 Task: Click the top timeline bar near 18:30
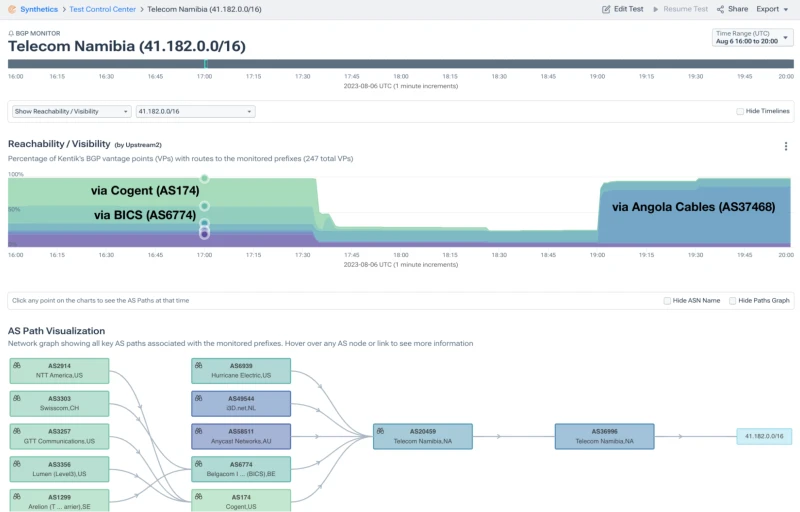coord(499,64)
